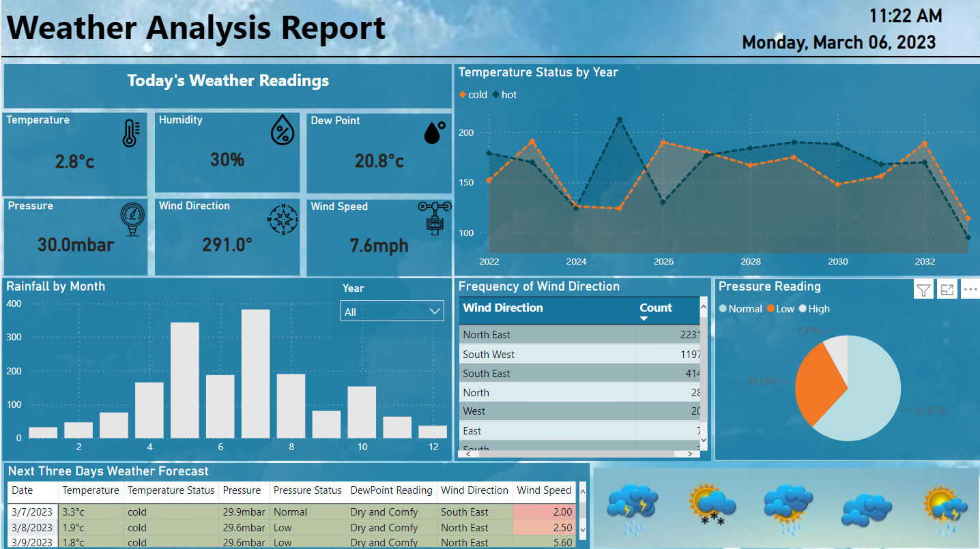Click the compass icon on Wind Direction card
Image resolution: width=980 pixels, height=549 pixels.
[284, 220]
